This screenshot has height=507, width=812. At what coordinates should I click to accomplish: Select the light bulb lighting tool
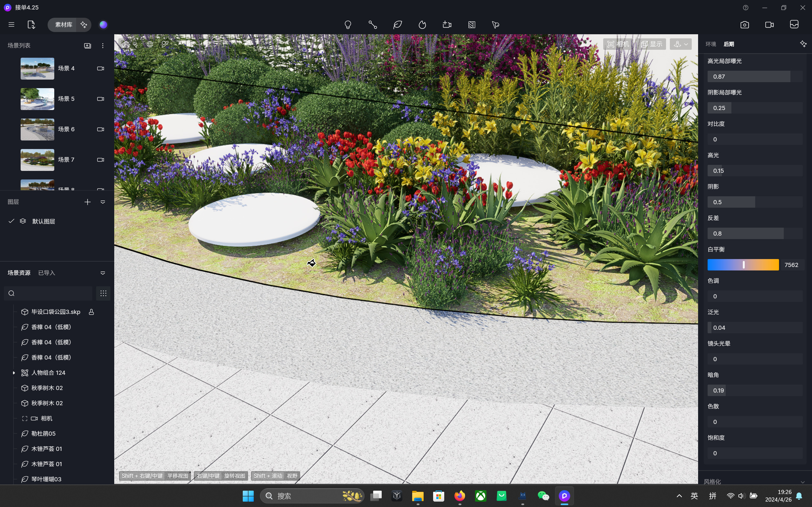pyautogui.click(x=348, y=25)
